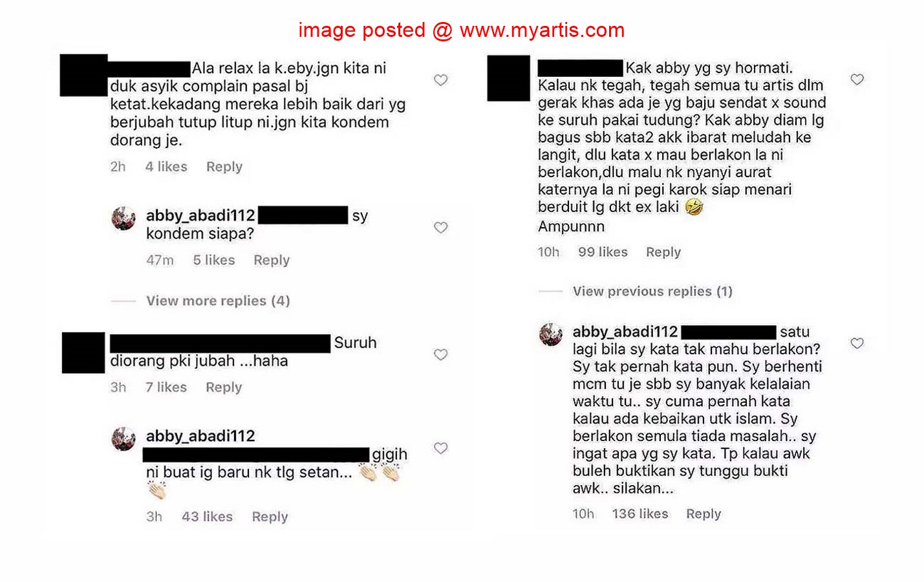The image size is (924, 582).
Task: Open abby_abadi112 avatar beside 'gigih ni buat ig'
Action: (x=124, y=438)
